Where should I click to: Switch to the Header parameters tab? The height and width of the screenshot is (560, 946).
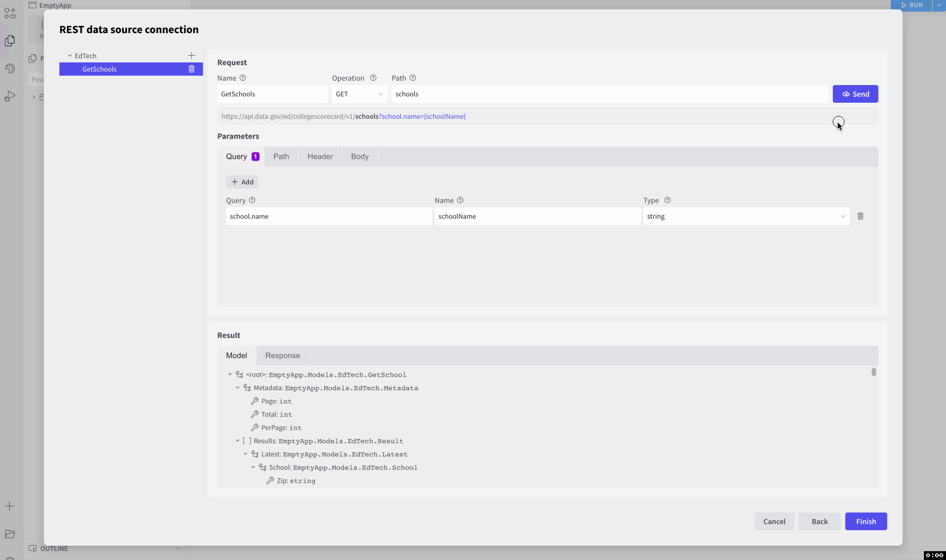point(320,156)
